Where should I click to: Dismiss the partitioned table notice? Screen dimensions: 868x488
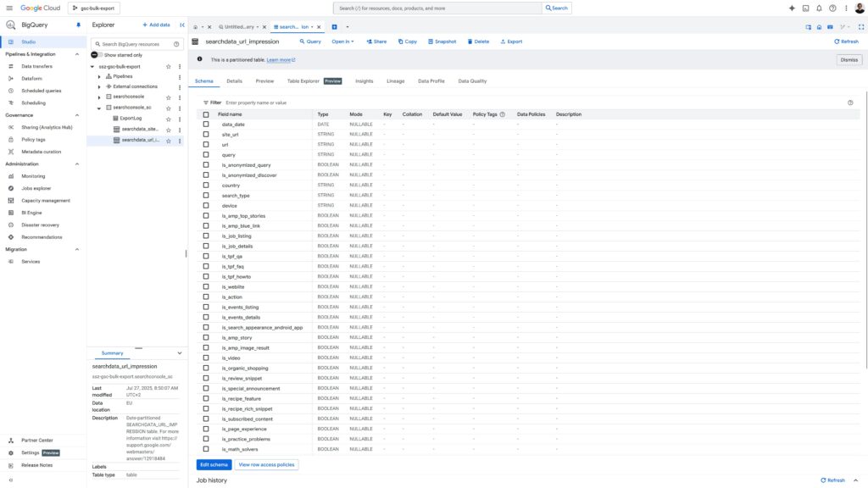pos(849,60)
